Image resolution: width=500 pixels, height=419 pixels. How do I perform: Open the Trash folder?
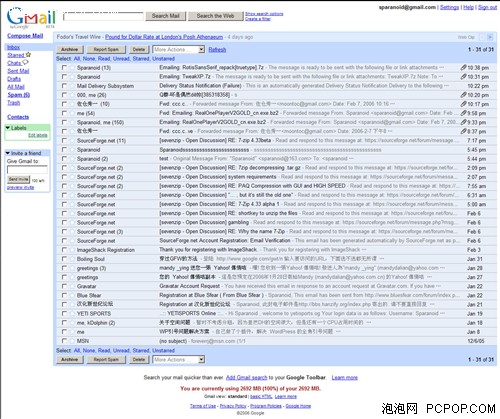coord(14,103)
